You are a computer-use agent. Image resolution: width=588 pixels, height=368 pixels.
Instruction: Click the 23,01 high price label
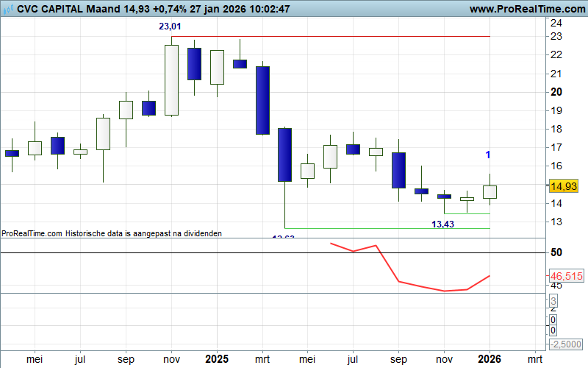point(171,26)
